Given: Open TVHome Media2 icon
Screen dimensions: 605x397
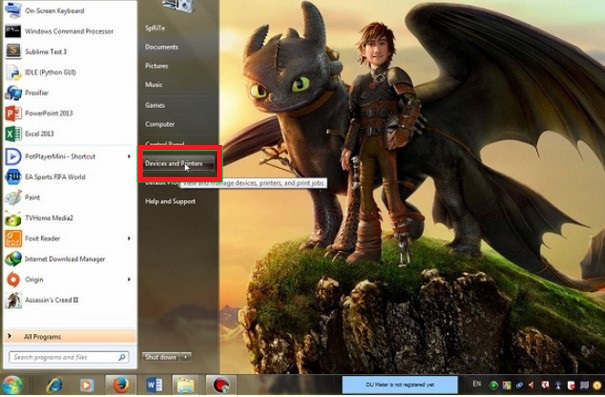Looking at the screenshot, I should click(x=13, y=218).
